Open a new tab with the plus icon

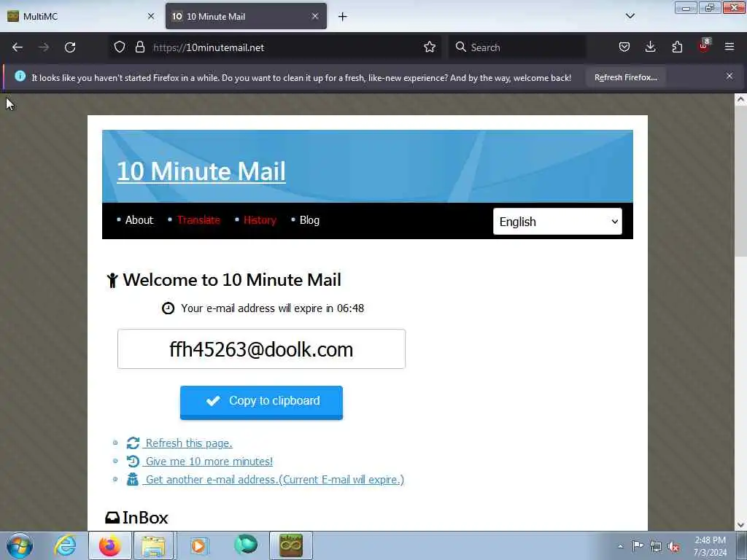343,17
